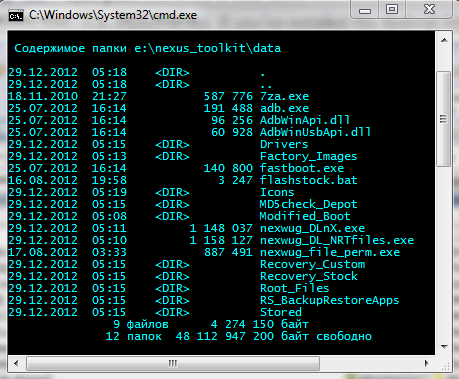Viewport: 459px width, 379px height.
Task: Click the size 887 491
Action: tap(228, 252)
